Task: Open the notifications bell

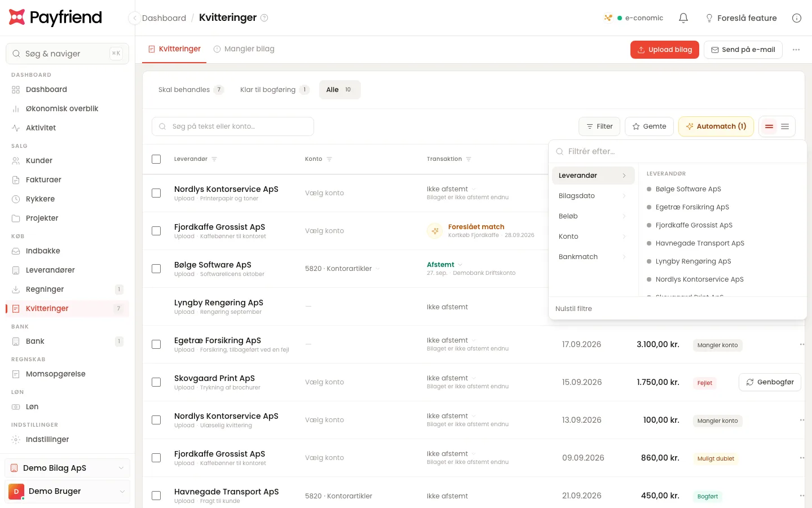Action: (x=683, y=18)
